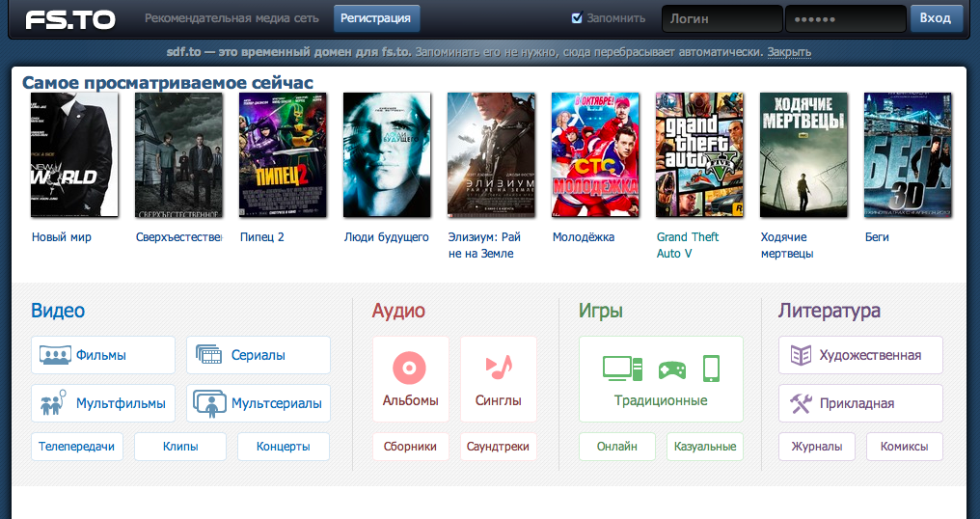This screenshot has width=980, height=519.
Task: Open the Люди будущего poster
Action: 387,154
